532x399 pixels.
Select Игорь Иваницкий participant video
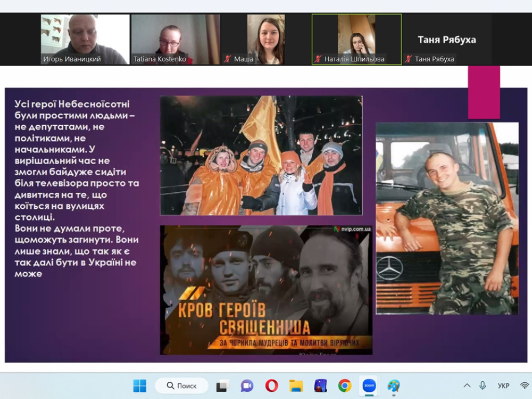[85, 39]
